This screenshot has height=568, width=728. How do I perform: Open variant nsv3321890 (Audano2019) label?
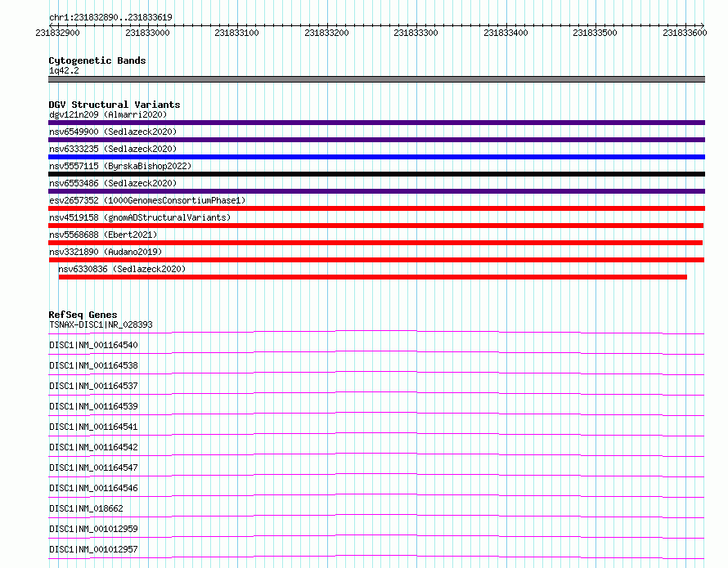point(106,252)
